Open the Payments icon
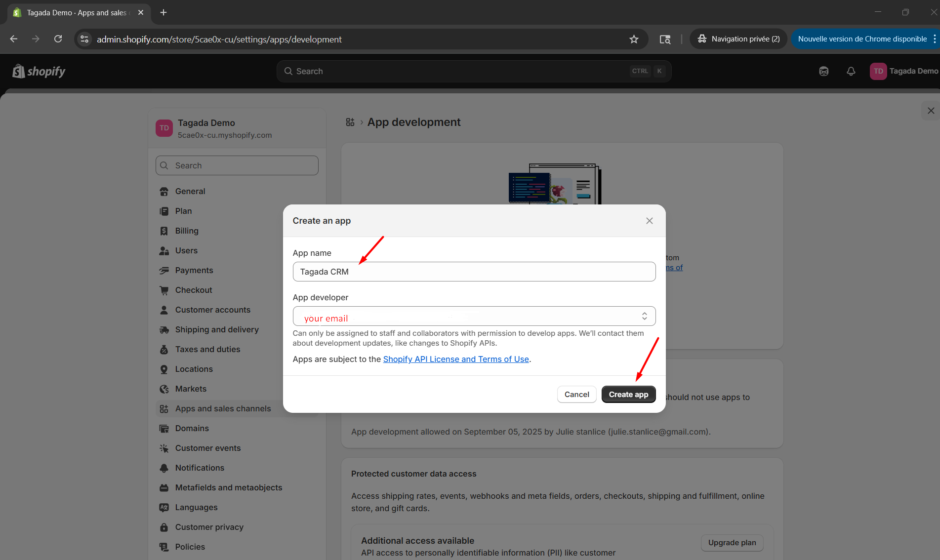This screenshot has height=560, width=940. coord(164,271)
